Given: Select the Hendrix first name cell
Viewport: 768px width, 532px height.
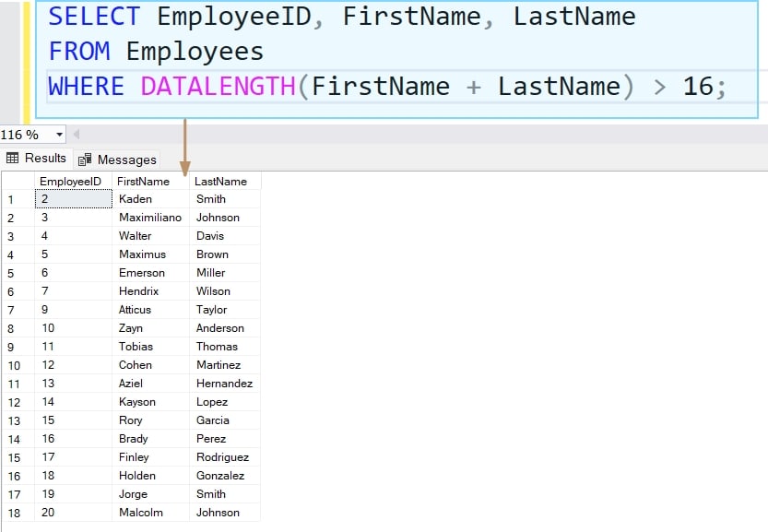Looking at the screenshot, I should click(151, 291).
